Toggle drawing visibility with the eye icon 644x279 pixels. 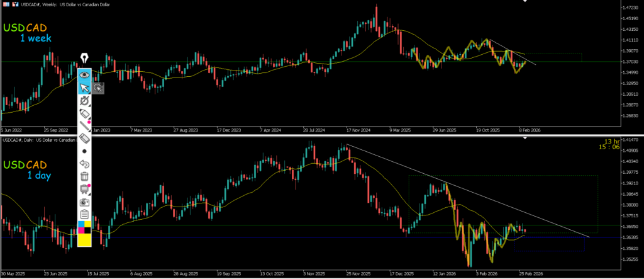coord(84,74)
